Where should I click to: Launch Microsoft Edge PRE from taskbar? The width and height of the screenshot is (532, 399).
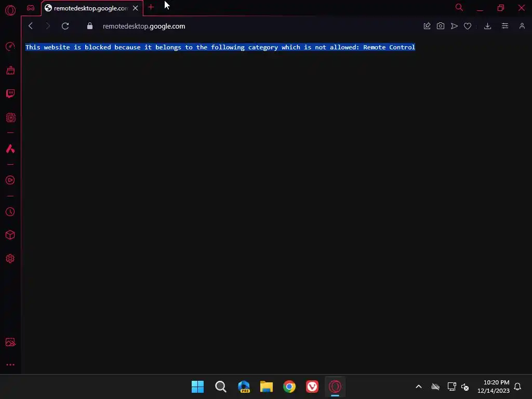click(x=244, y=387)
